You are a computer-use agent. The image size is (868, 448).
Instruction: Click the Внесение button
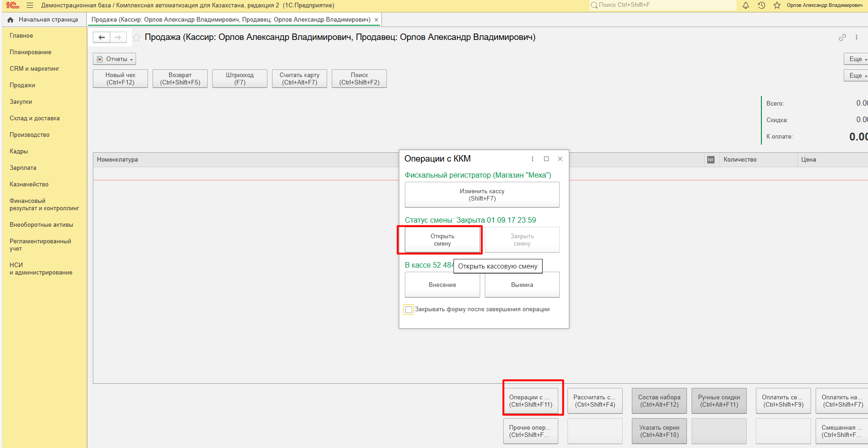tap(442, 285)
